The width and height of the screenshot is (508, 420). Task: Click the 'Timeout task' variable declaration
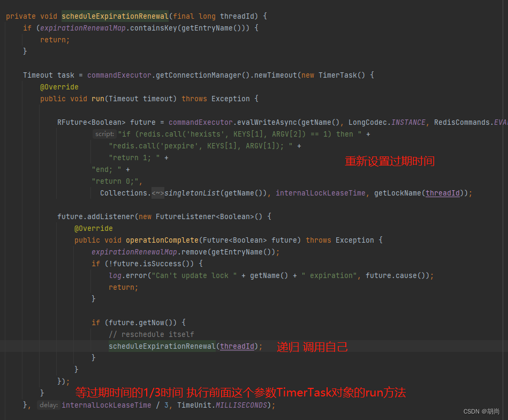pos(49,75)
